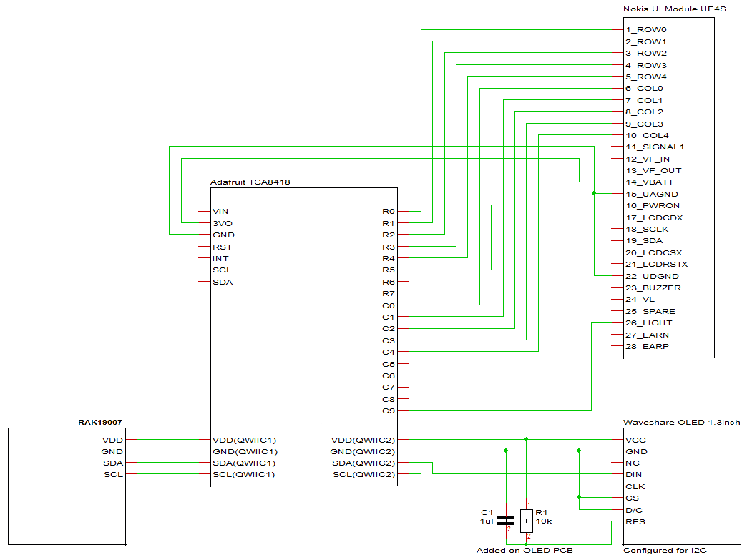752x560 pixels.
Task: Select the R0 pin label
Action: (x=389, y=212)
